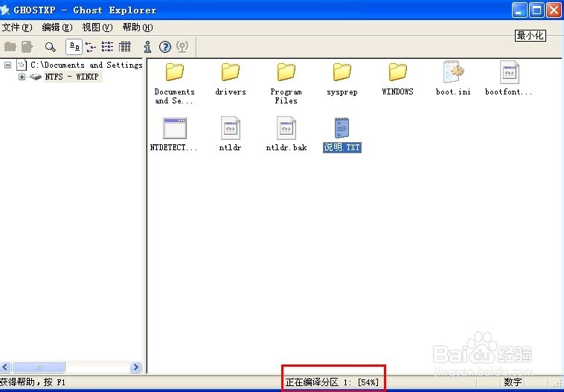Collapse the C:\Documents and Settings tree root

click(7, 65)
